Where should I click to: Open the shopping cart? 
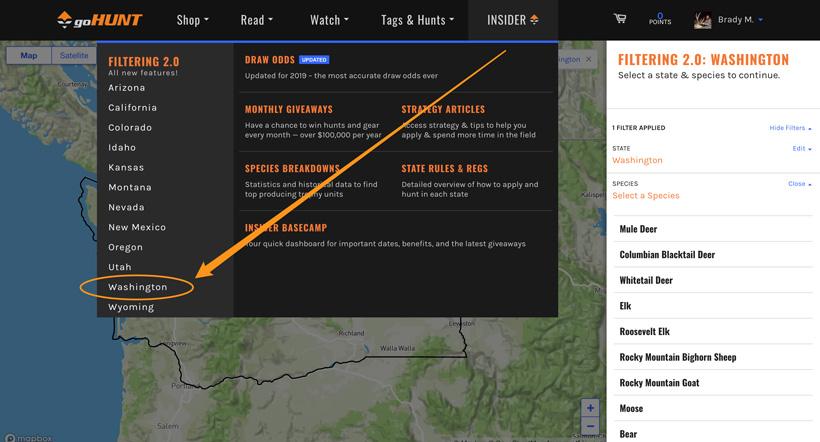pyautogui.click(x=620, y=19)
